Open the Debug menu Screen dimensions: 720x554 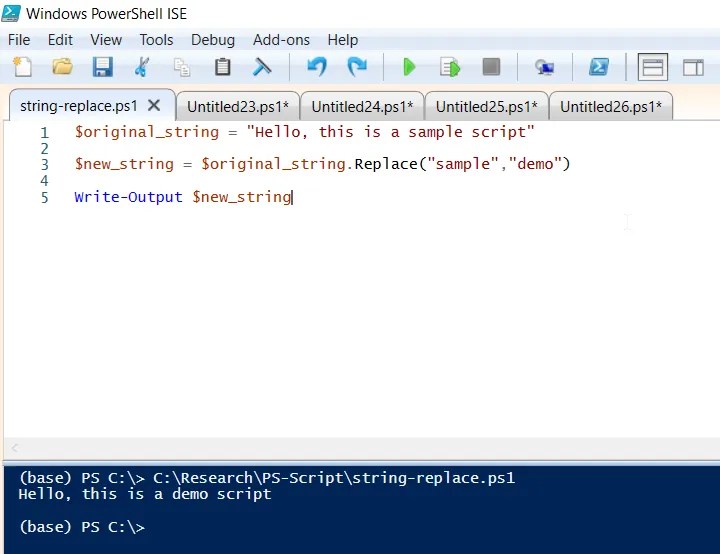213,40
